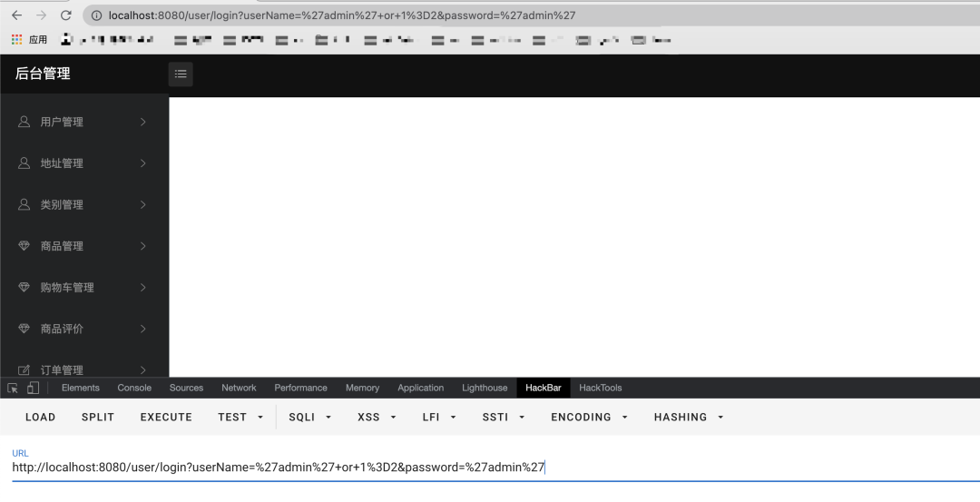Click the user icon beside 用户管理
This screenshot has width=980, height=502.
24,122
